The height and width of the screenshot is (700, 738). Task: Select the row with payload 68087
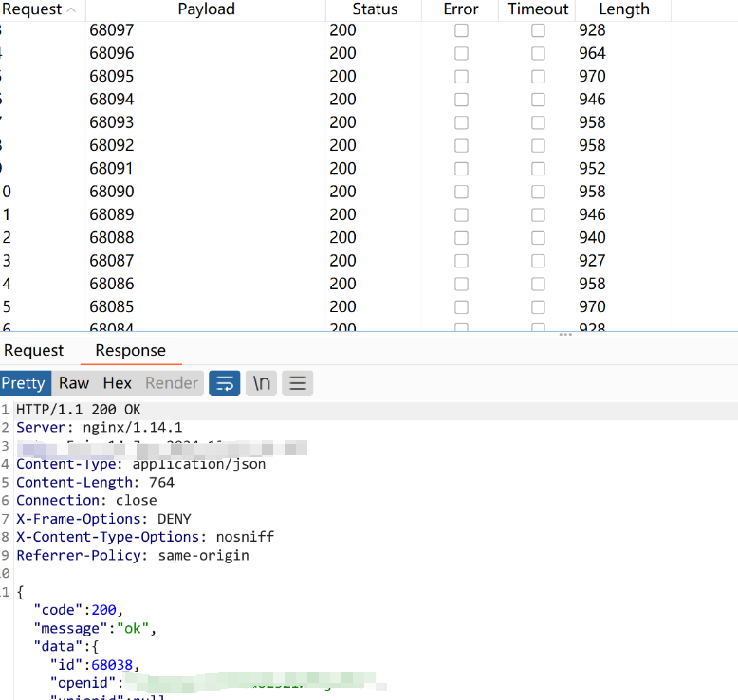pyautogui.click(x=369, y=261)
